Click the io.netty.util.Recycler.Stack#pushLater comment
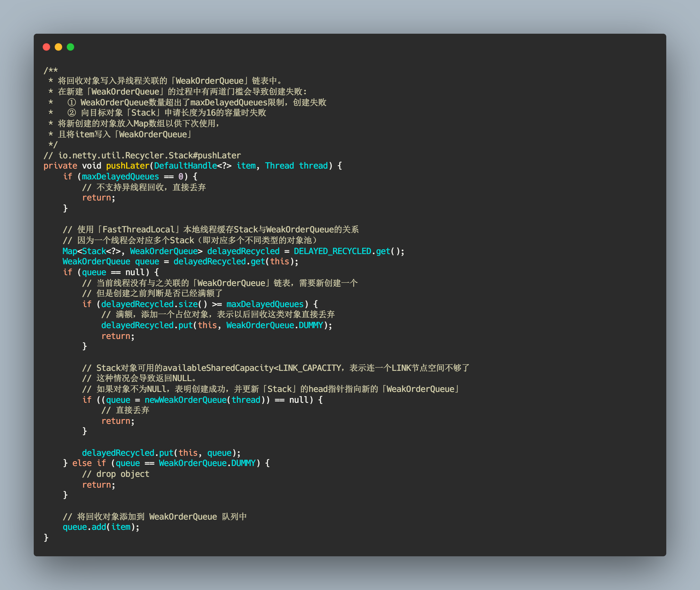Screen dimensions: 700x590 [142, 156]
